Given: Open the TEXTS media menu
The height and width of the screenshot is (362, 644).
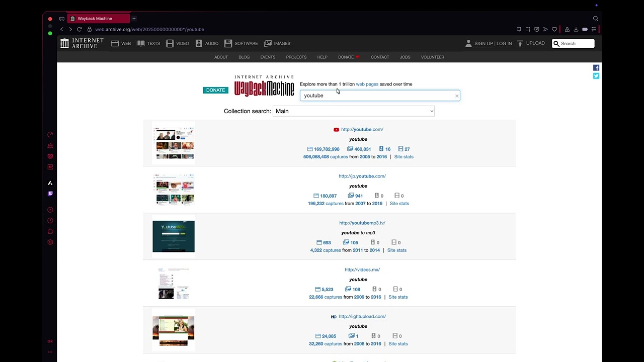Looking at the screenshot, I should click(148, 43).
